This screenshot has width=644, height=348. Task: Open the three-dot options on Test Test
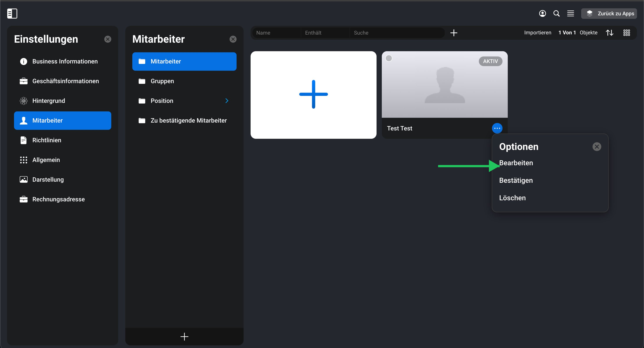497,128
